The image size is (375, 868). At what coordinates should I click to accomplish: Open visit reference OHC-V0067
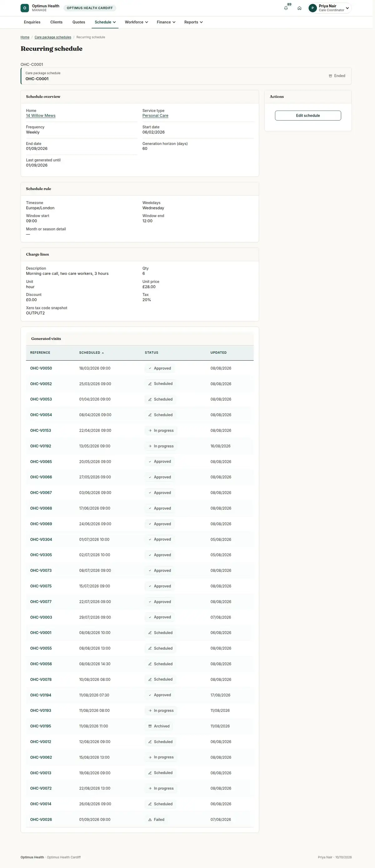41,493
